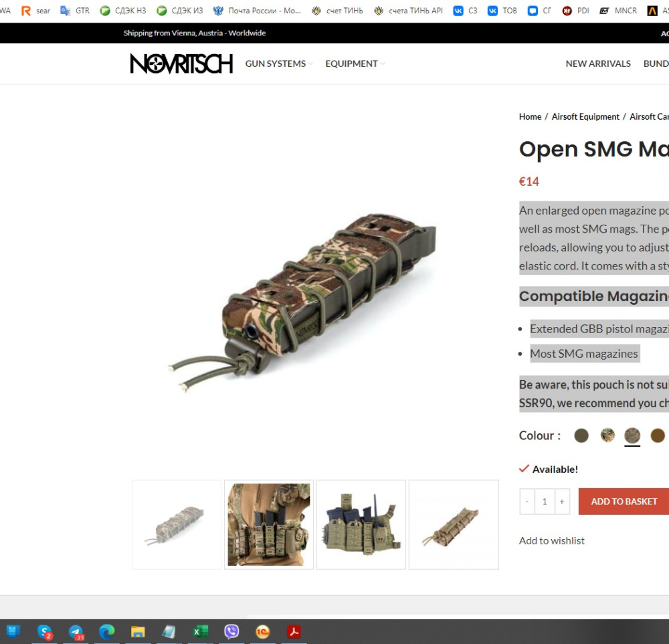Open File Explorer folder icon
This screenshot has width=669, height=644.
pos(138,632)
